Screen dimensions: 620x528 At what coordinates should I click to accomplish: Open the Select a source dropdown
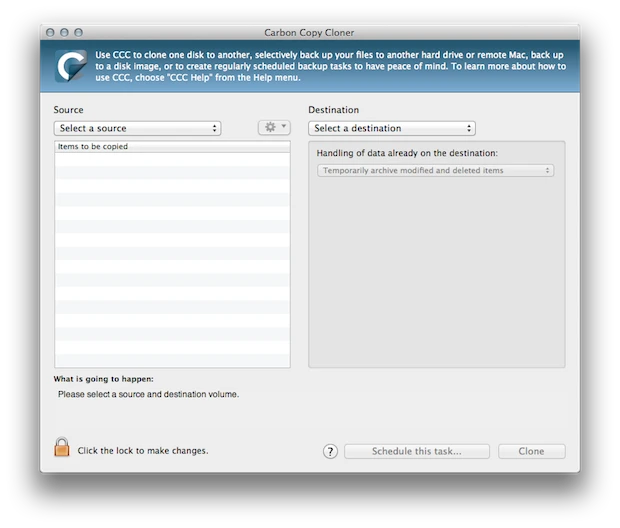137,128
